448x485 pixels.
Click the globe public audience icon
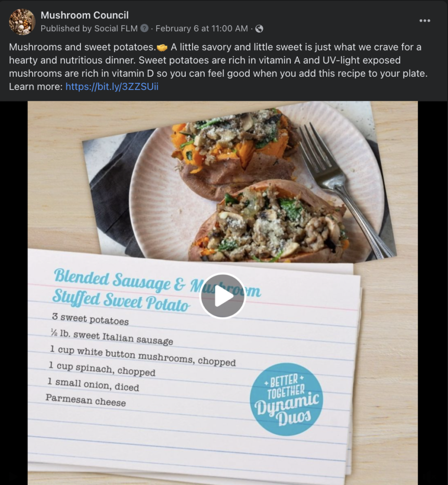point(259,29)
